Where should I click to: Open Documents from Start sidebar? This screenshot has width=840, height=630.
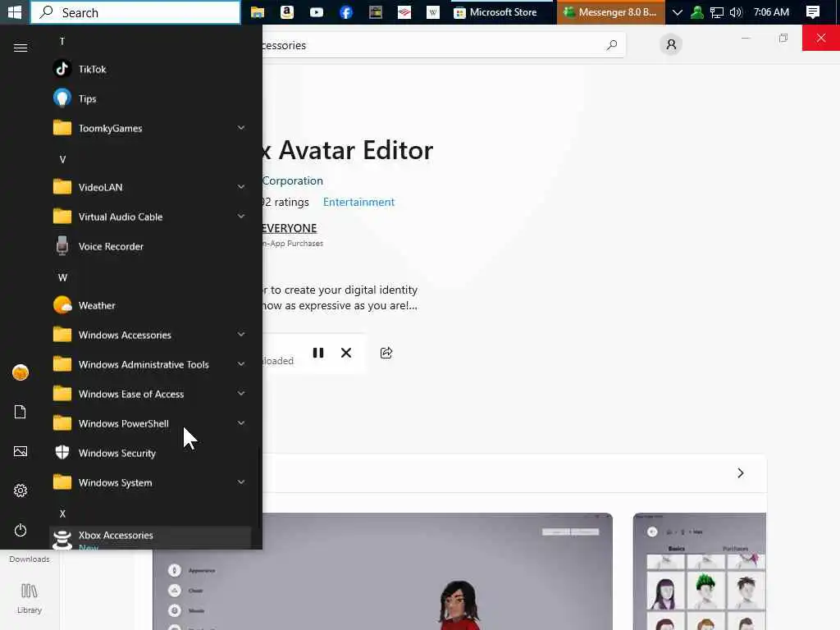click(21, 412)
